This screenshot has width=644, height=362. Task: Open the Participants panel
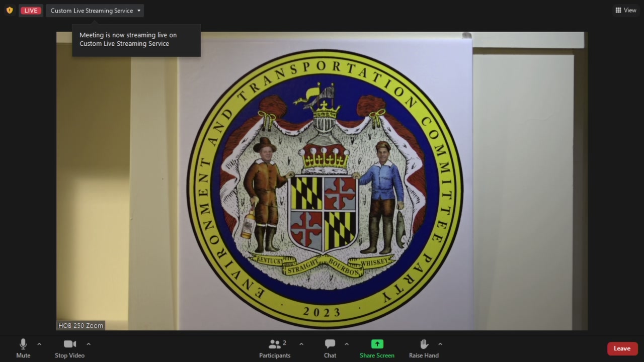tap(275, 348)
